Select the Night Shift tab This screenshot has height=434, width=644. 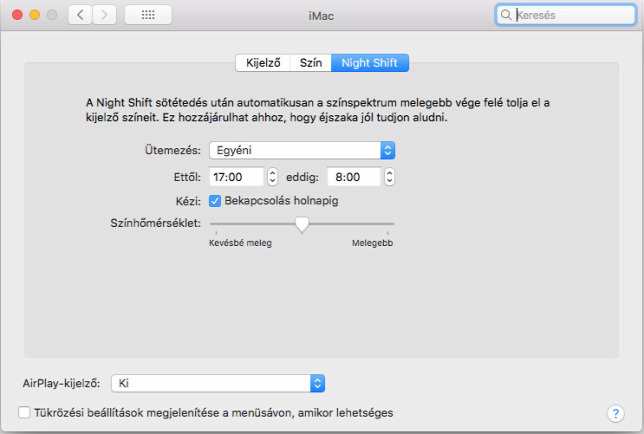[370, 63]
